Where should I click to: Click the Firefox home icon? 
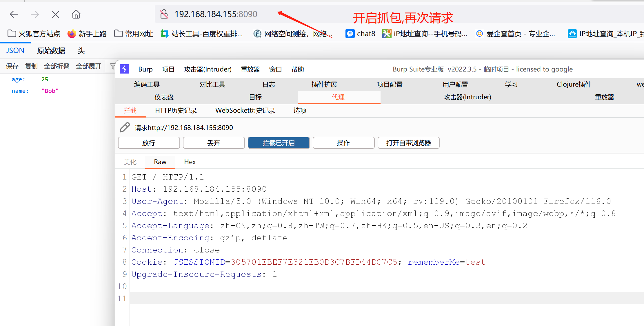(76, 14)
